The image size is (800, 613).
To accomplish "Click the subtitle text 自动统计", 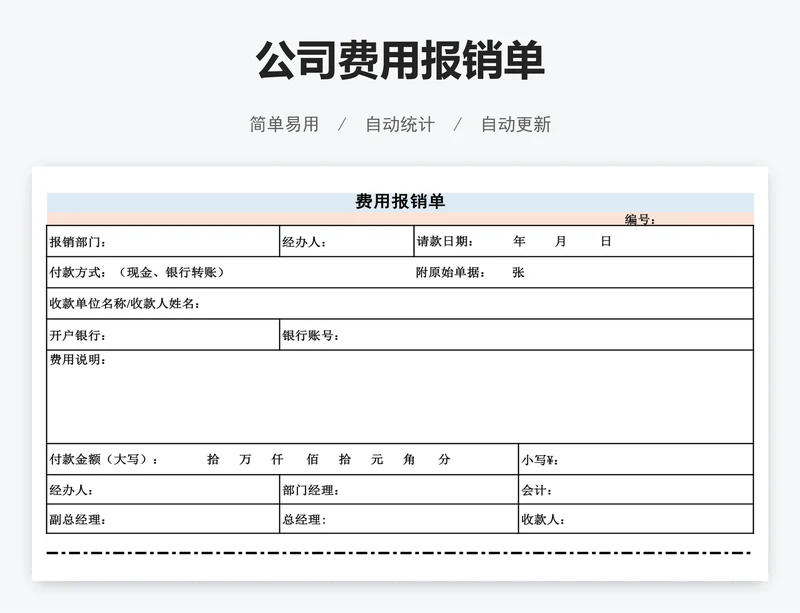I will click(x=400, y=125).
